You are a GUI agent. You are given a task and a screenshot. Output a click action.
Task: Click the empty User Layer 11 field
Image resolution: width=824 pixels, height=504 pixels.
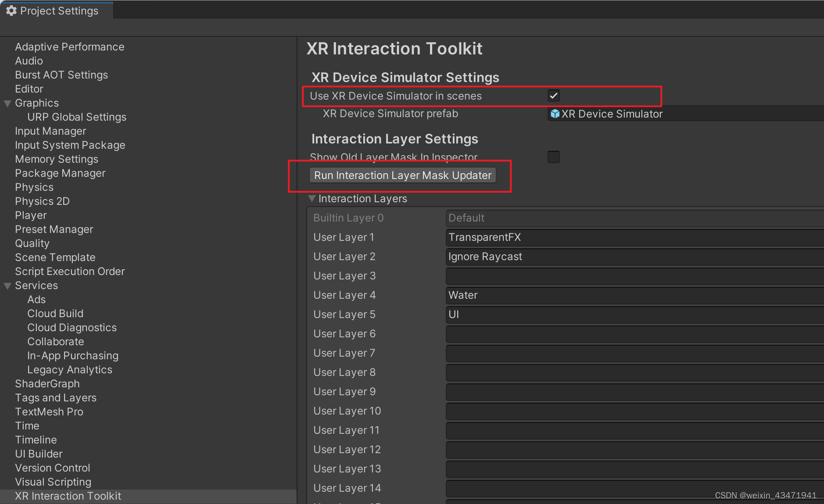click(635, 430)
